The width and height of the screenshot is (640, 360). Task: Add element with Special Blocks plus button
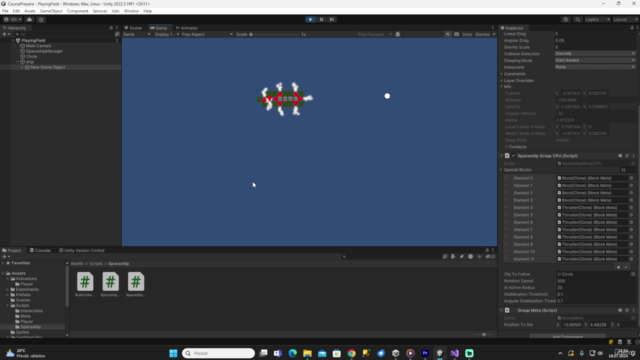tap(618, 267)
